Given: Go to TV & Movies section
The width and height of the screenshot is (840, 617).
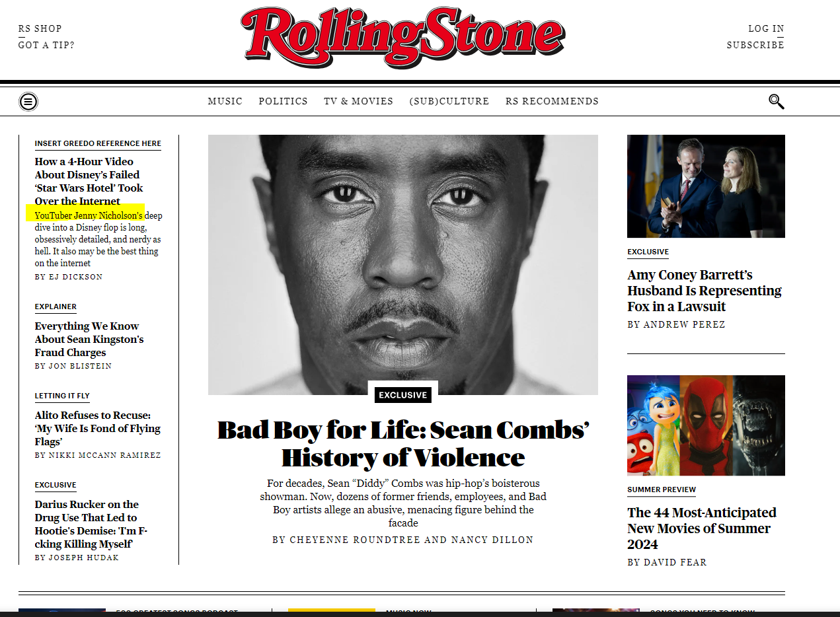Looking at the screenshot, I should coord(359,101).
